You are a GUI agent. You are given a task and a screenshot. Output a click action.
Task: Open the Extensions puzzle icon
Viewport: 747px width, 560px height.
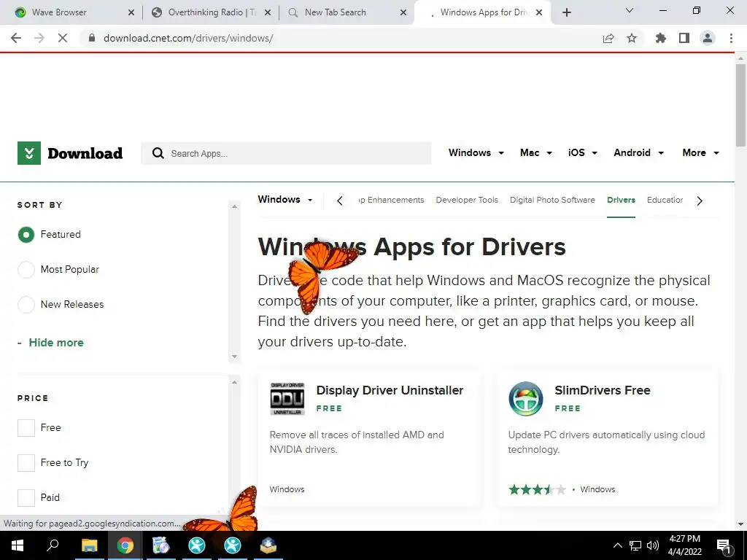(661, 38)
